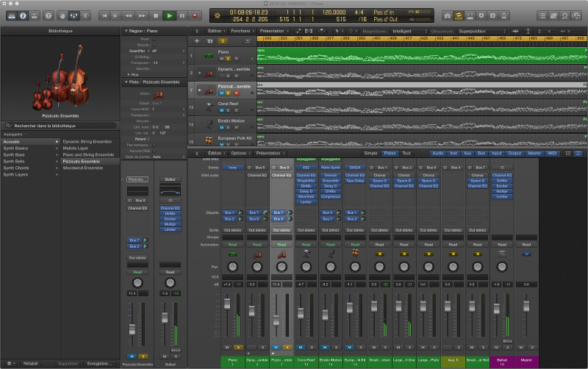Enable record on Pizzicato Ensemble track
The image size is (588, 369).
pos(235,93)
